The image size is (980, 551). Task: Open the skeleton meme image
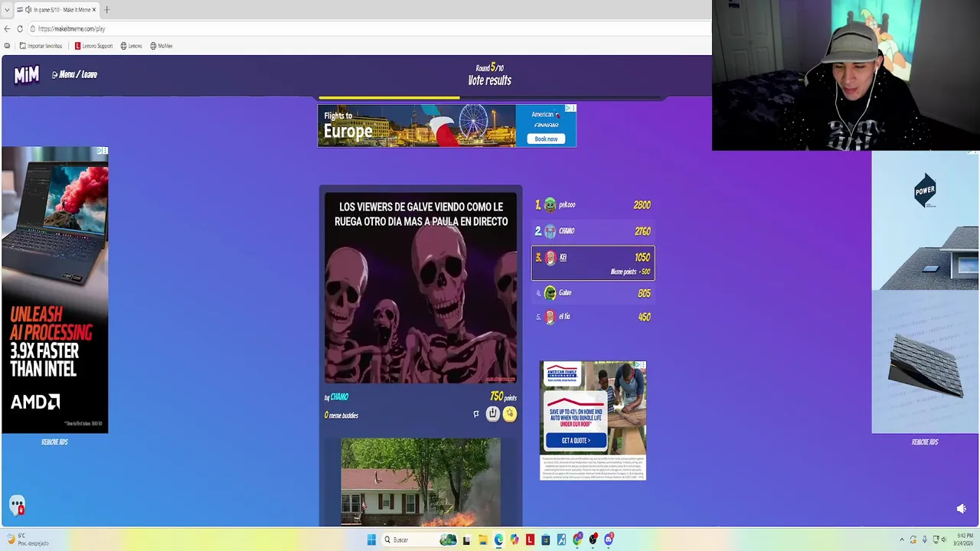420,288
